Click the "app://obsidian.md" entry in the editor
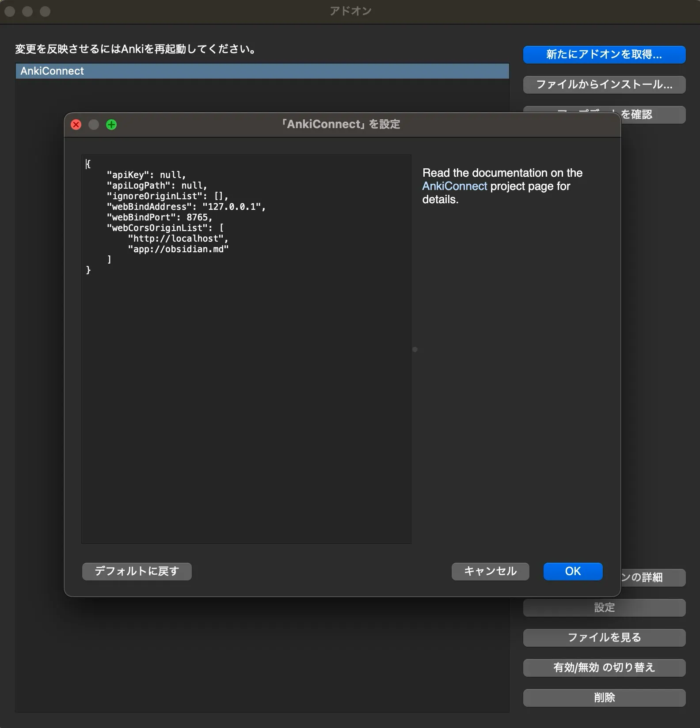 coord(178,249)
